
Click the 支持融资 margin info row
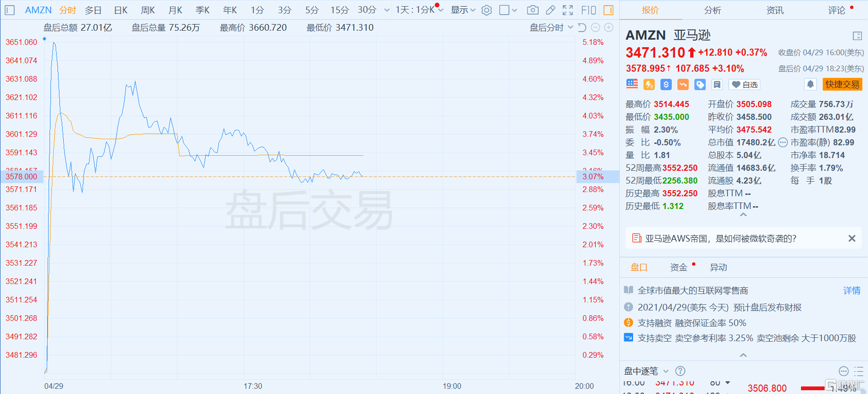(685, 323)
